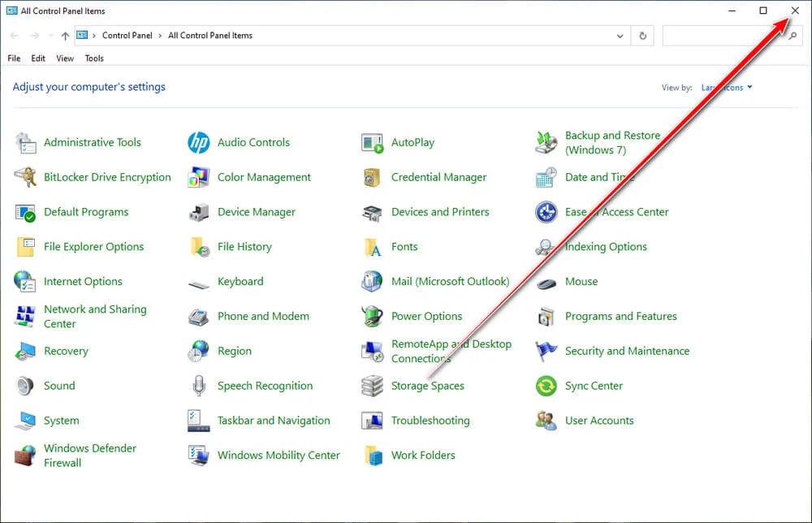Open Power Options
The image size is (812, 523).
click(428, 316)
